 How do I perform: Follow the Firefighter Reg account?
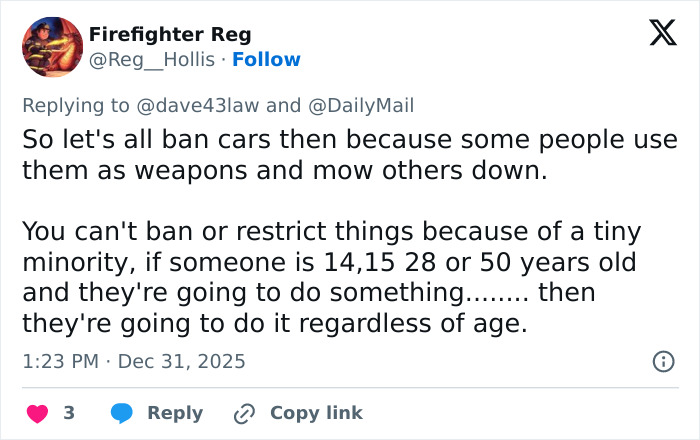coord(266,60)
